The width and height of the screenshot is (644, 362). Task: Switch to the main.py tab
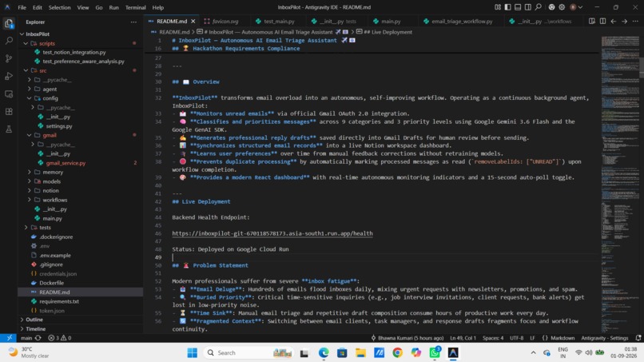pyautogui.click(x=391, y=22)
